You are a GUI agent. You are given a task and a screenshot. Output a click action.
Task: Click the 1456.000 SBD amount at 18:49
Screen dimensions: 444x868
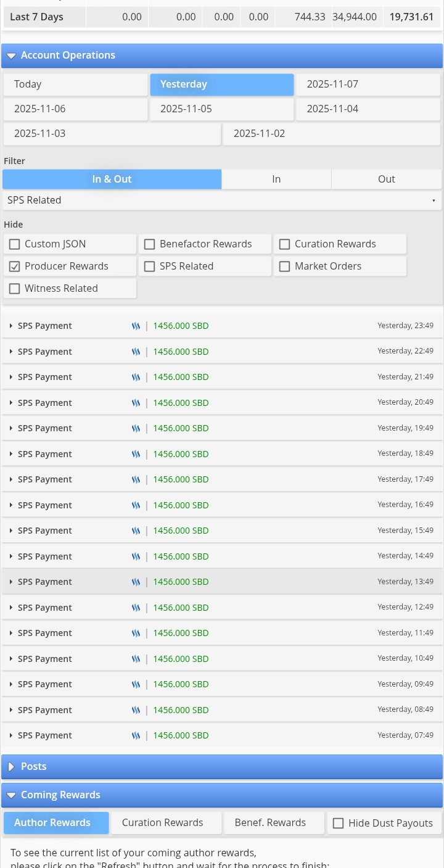click(x=181, y=454)
